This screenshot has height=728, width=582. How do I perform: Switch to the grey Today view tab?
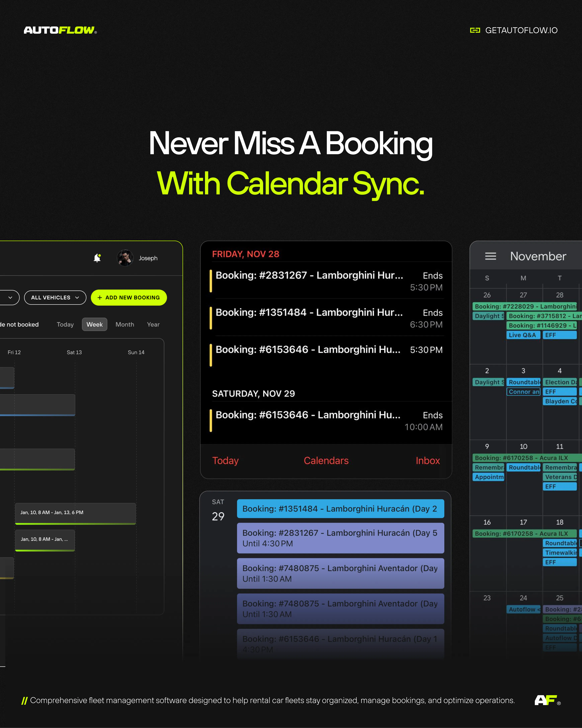65,324
